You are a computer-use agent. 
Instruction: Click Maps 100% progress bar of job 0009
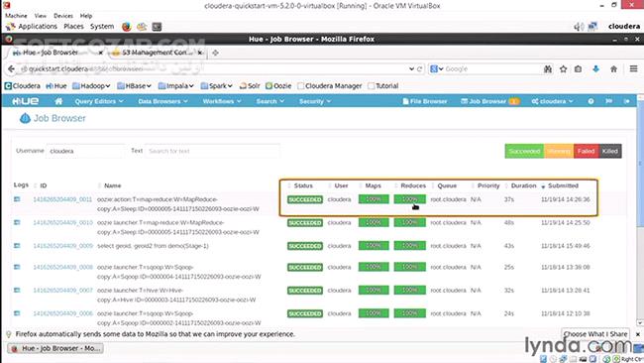pos(374,246)
